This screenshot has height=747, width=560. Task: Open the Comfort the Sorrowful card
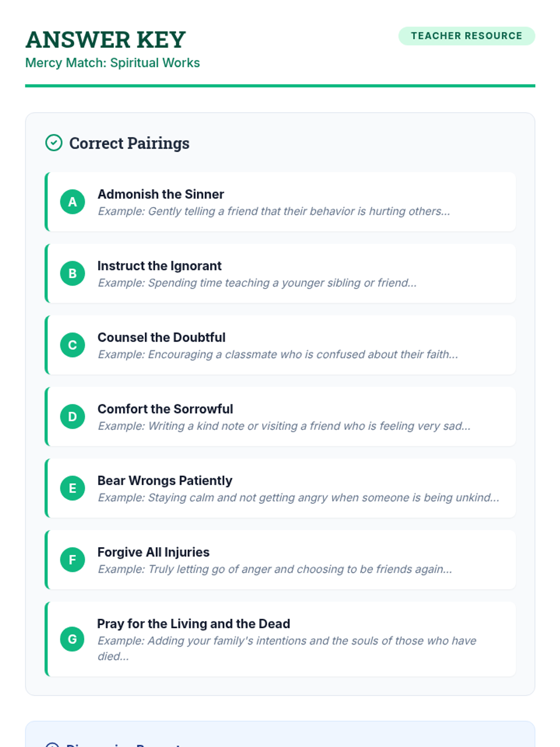280,416
